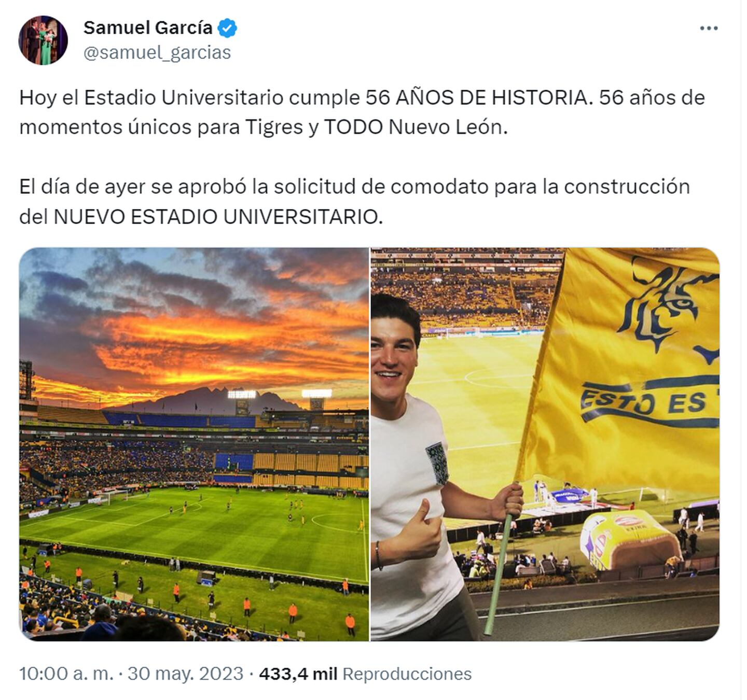Click the pocket patch on white shirt
The height and width of the screenshot is (700, 747).
point(437,463)
